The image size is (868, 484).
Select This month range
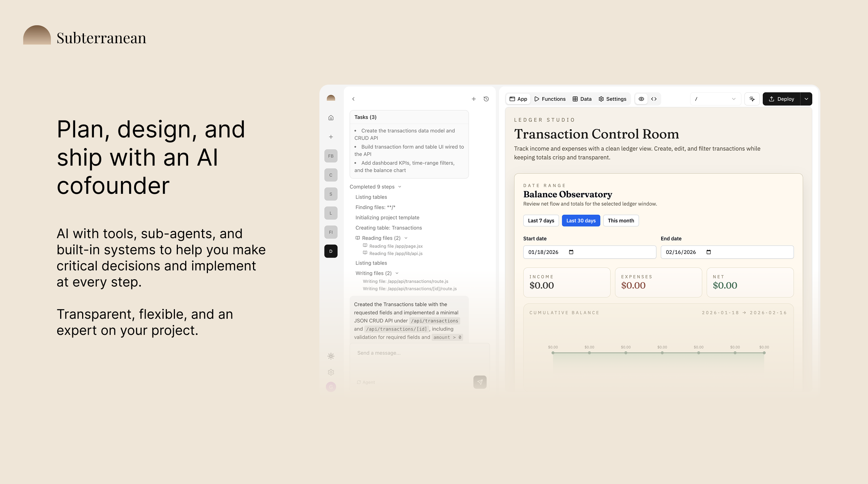(x=620, y=221)
